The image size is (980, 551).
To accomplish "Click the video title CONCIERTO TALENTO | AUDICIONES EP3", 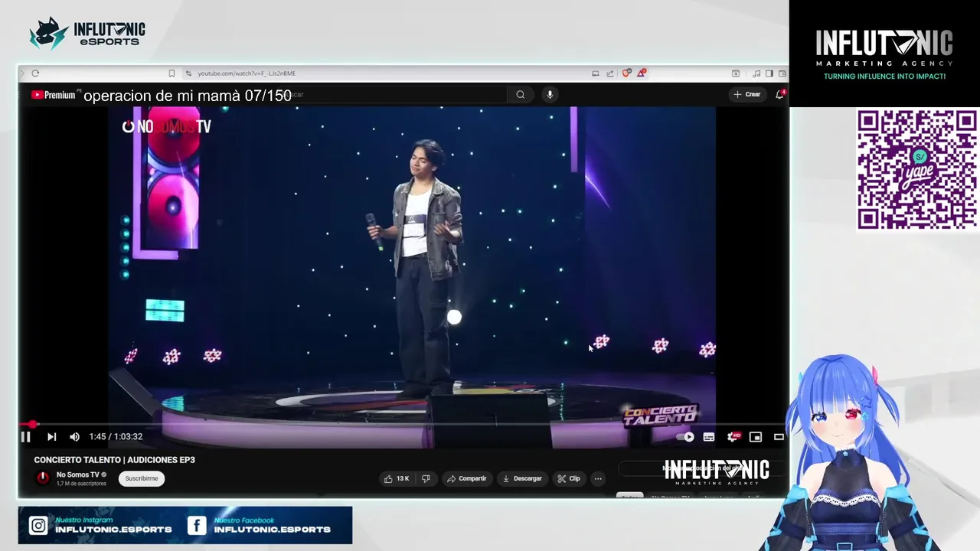I will [x=114, y=460].
